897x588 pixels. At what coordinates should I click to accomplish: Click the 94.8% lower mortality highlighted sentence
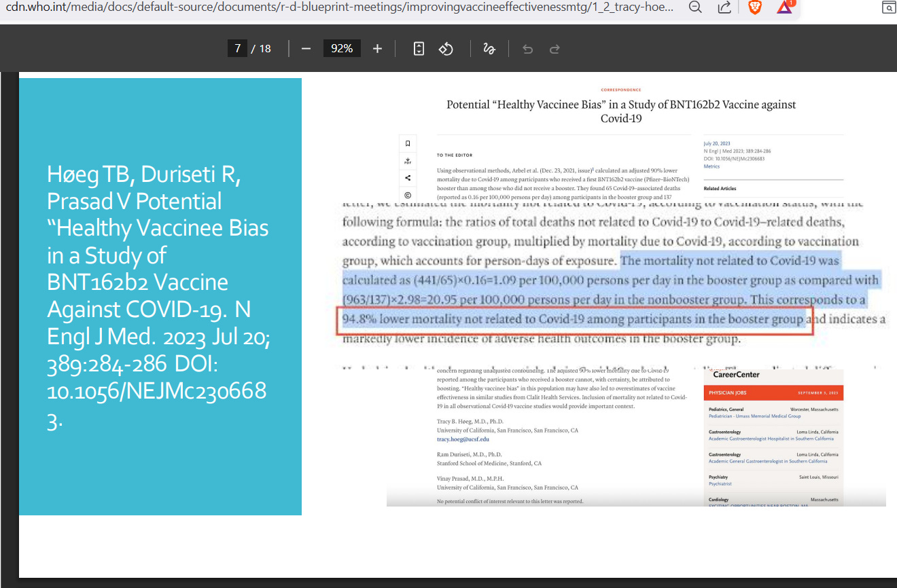point(574,319)
